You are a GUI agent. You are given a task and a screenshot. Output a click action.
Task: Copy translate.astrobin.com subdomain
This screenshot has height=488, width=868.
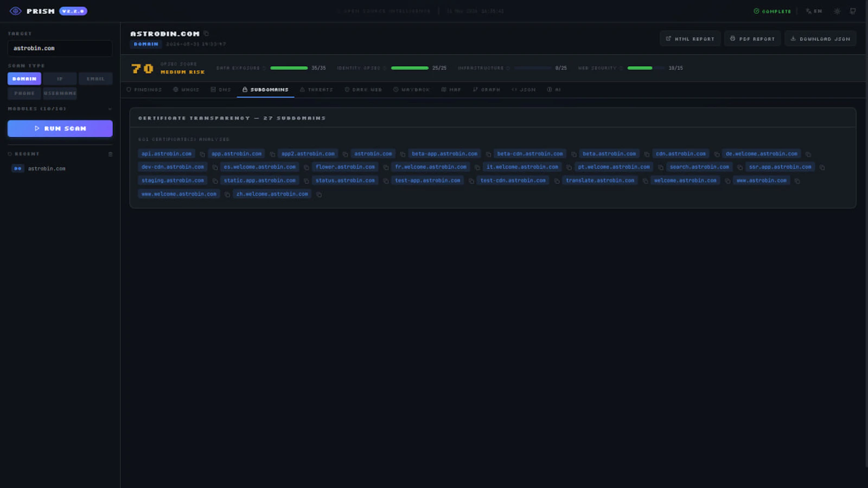pyautogui.click(x=645, y=181)
